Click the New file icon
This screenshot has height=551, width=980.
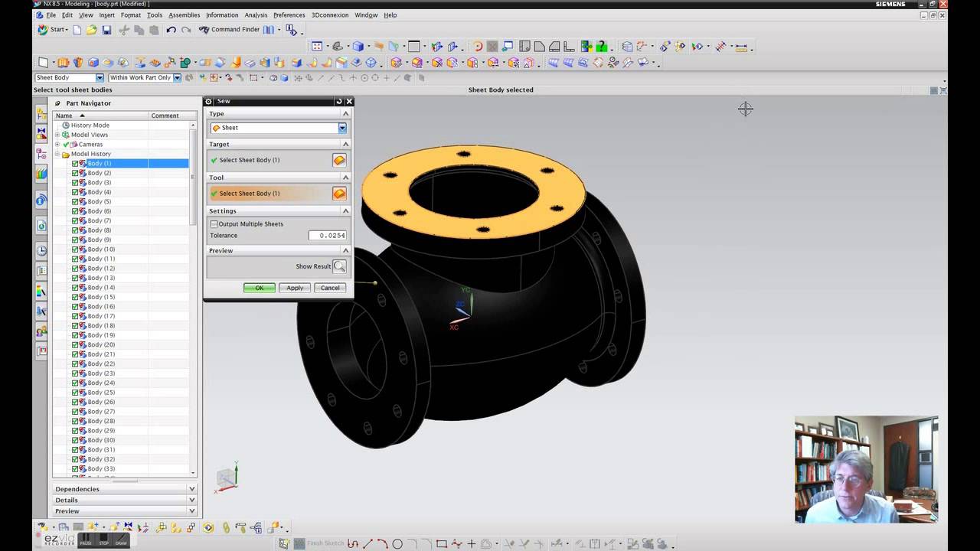(x=77, y=30)
